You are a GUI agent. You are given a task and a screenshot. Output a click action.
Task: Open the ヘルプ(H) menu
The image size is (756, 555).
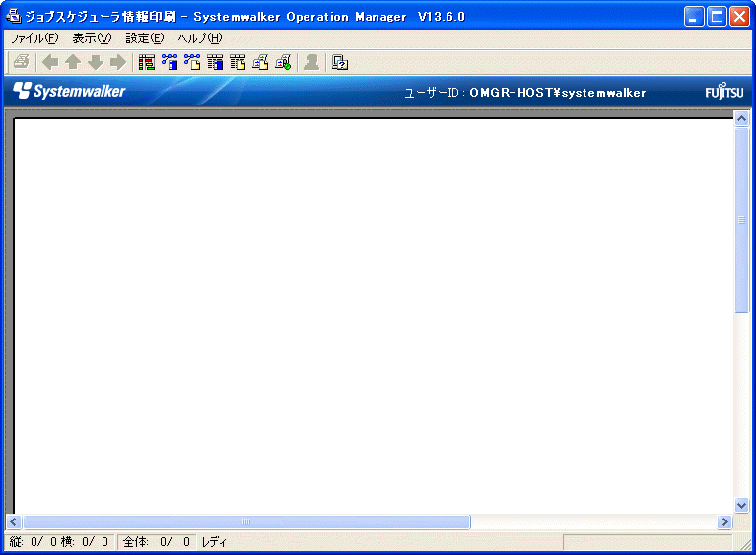click(200, 38)
